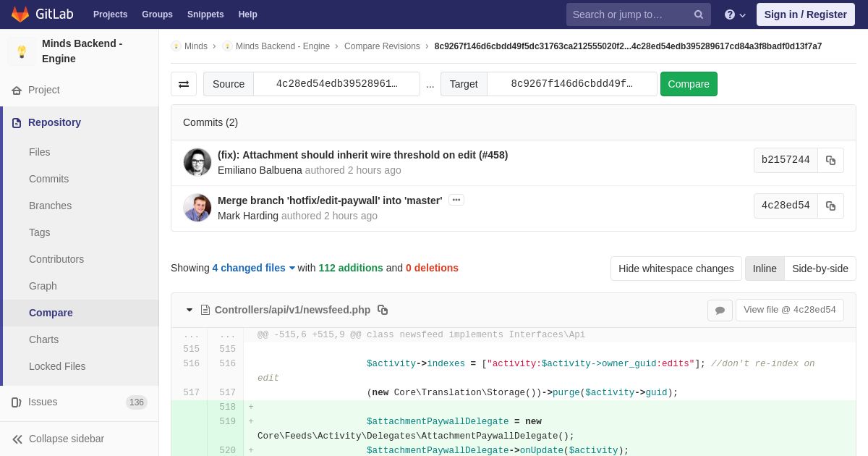Click the Target revision field

571,84
